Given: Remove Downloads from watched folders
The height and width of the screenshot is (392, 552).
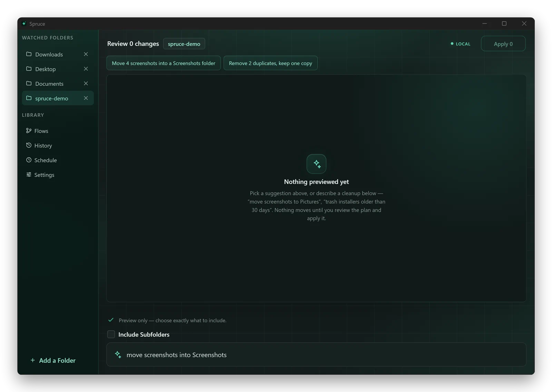Looking at the screenshot, I should coord(86,54).
